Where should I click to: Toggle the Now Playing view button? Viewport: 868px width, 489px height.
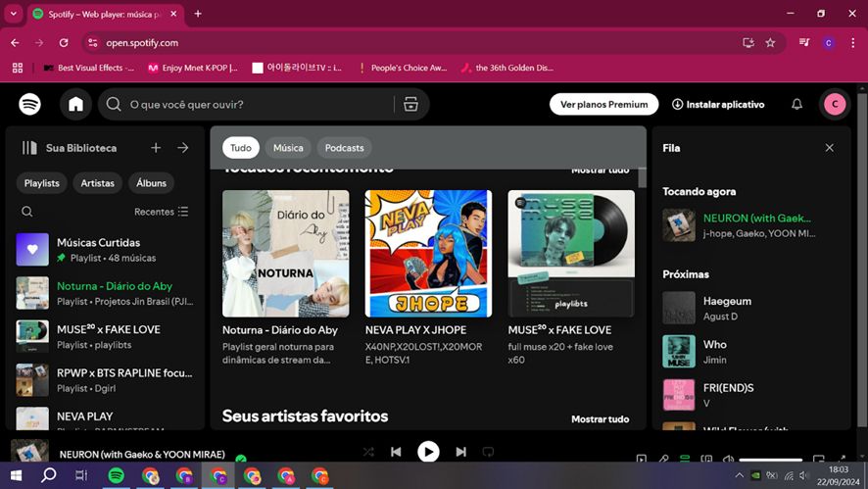[x=641, y=459]
